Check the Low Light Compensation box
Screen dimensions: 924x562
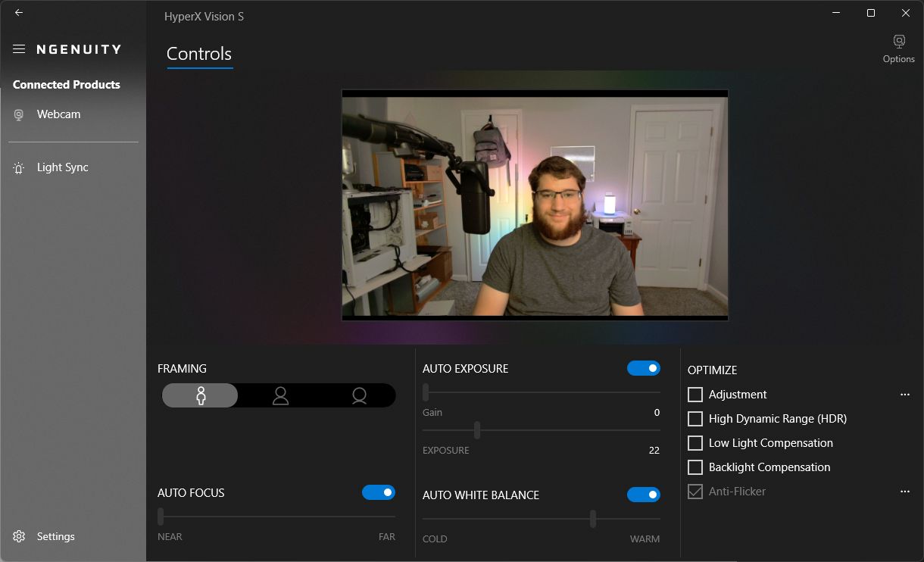[x=695, y=443]
